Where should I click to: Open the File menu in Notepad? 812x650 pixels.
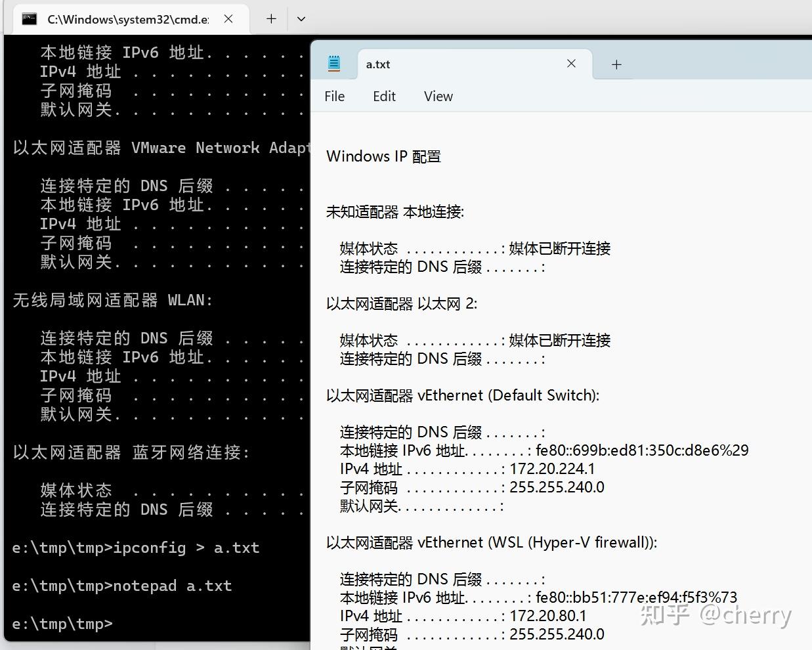pos(334,97)
